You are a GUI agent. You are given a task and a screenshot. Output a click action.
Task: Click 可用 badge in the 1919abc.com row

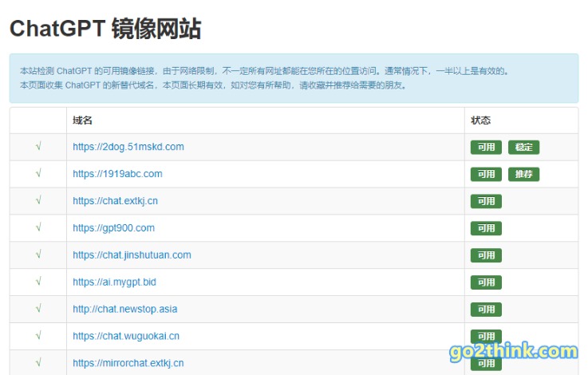pyautogui.click(x=486, y=175)
